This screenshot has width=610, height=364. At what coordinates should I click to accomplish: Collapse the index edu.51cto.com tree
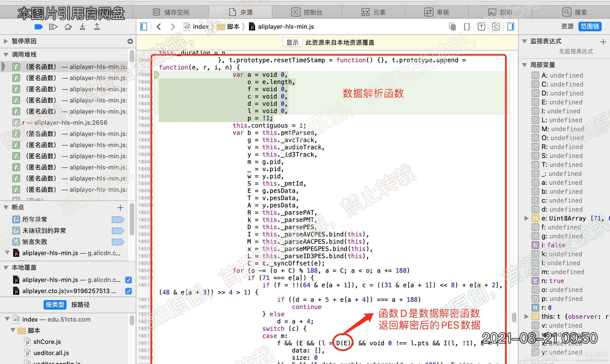coord(8,319)
